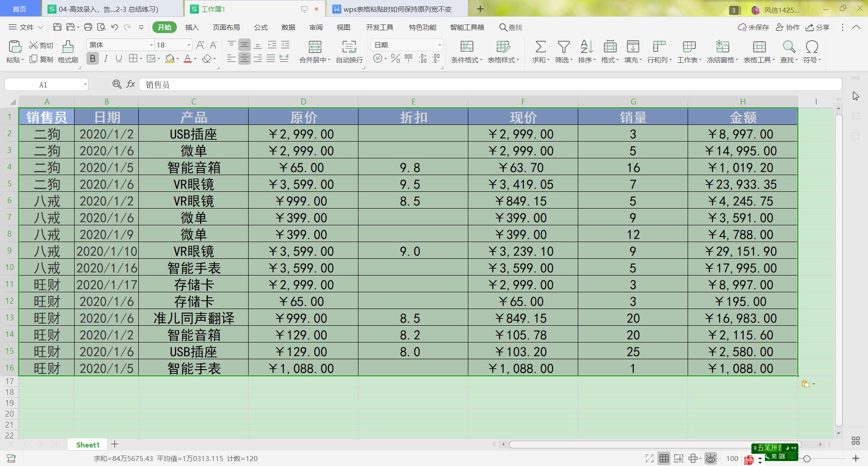Switch to the 数据 ribbon tab
This screenshot has height=466, width=868.
(288, 27)
